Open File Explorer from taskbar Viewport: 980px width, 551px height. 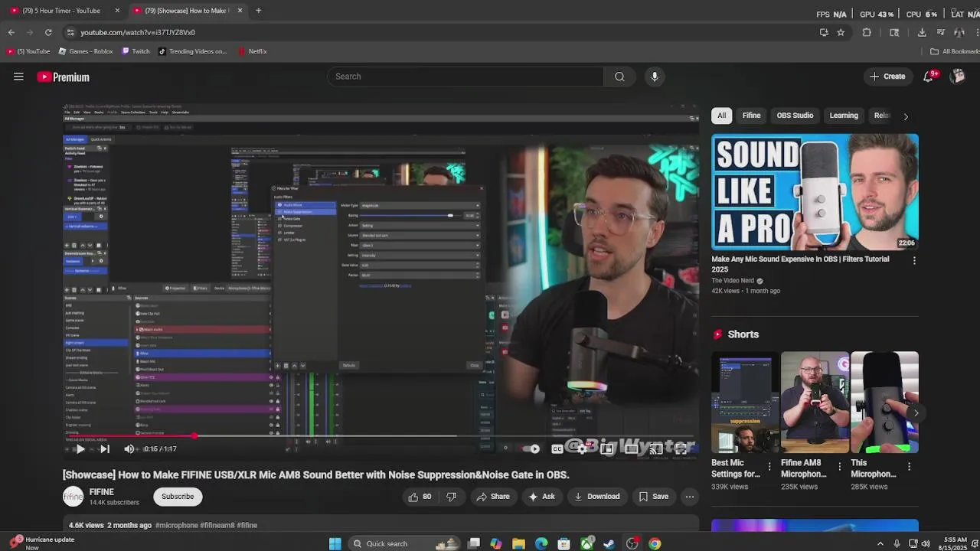coord(519,544)
